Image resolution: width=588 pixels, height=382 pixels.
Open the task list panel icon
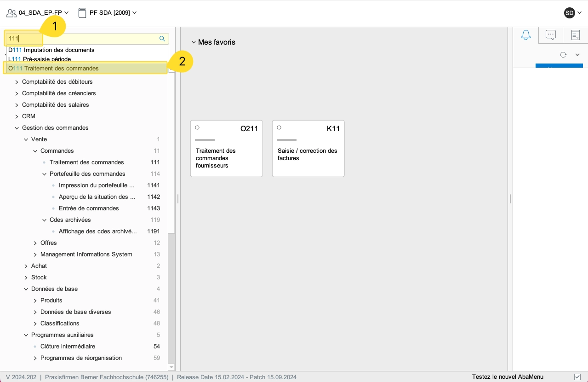tap(575, 35)
